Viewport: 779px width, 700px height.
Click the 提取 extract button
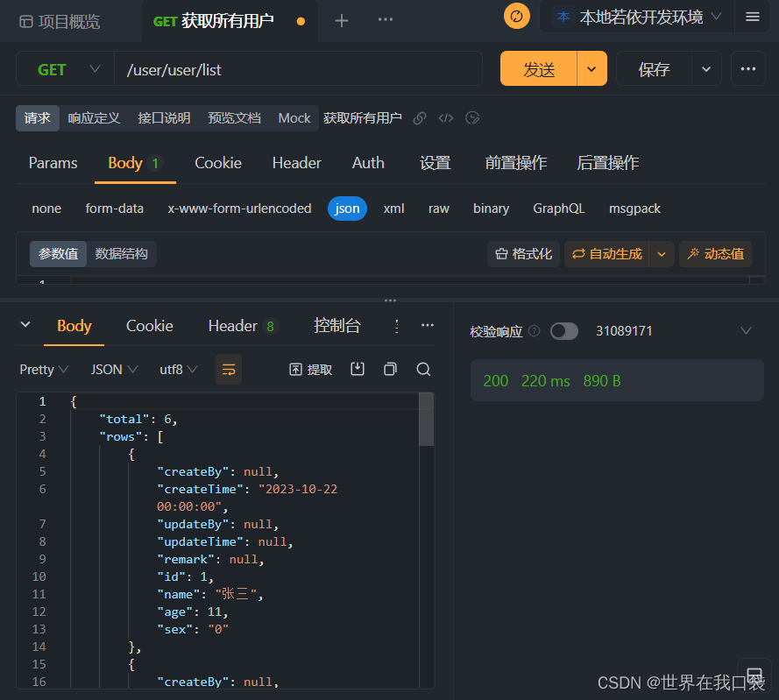point(310,369)
